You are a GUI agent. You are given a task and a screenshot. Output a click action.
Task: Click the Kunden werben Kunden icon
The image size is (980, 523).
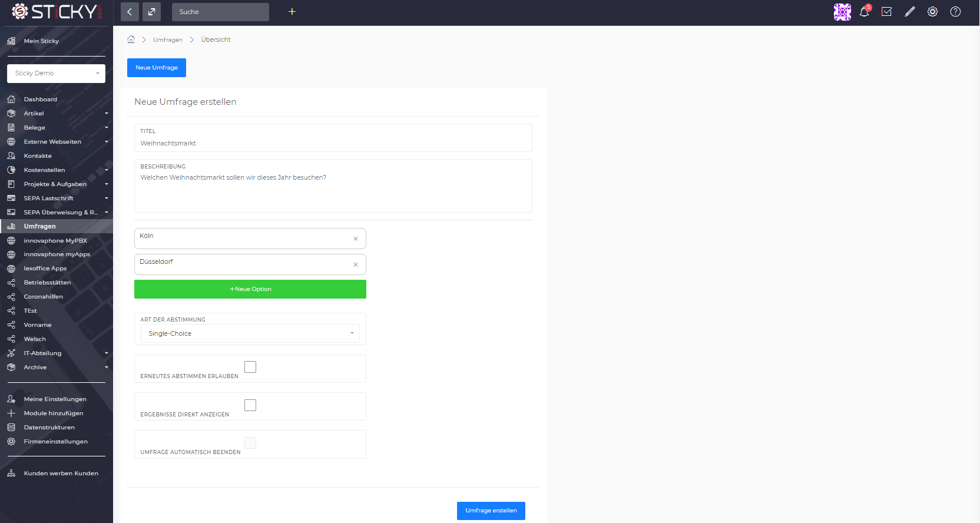11,474
